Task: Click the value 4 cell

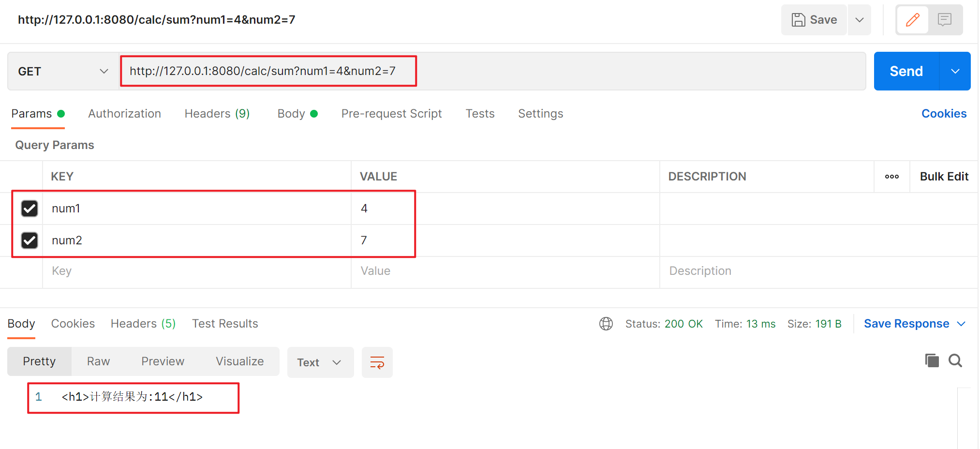Action: (505, 209)
